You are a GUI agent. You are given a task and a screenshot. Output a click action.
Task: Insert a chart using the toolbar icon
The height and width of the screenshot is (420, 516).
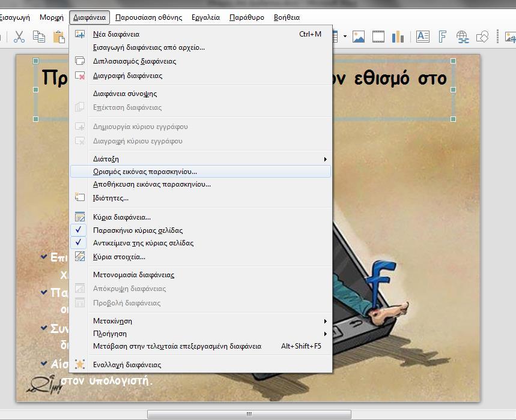click(x=398, y=37)
